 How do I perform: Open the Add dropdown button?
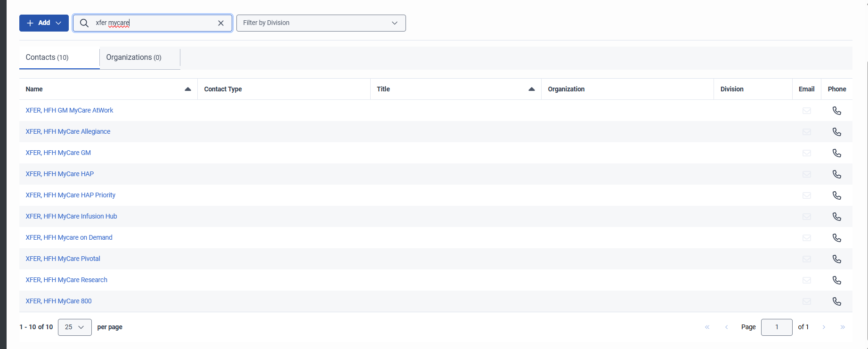pyautogui.click(x=44, y=23)
